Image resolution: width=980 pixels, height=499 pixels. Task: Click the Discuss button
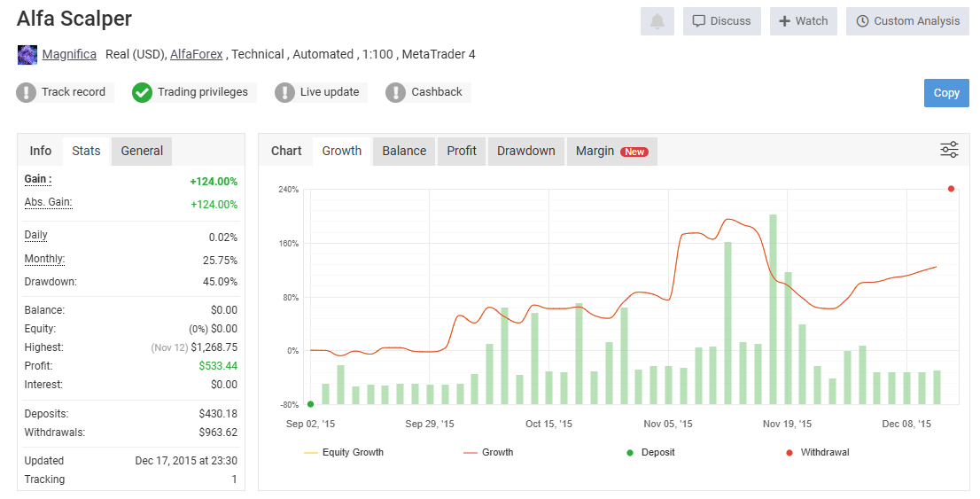(x=722, y=21)
